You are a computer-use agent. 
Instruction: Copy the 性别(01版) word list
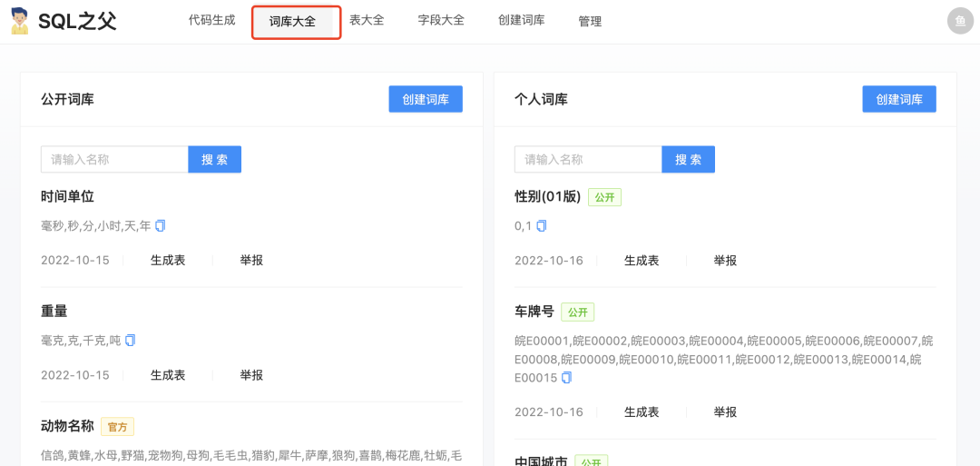[x=542, y=225]
